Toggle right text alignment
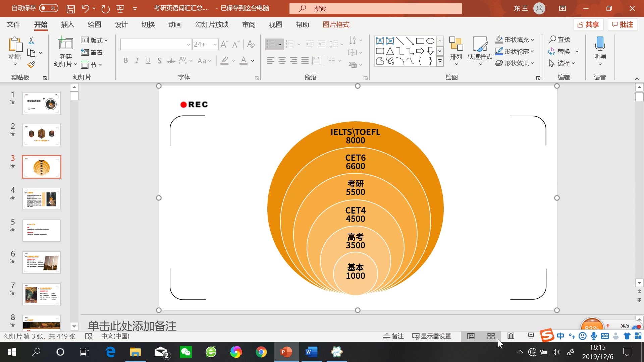 click(x=293, y=61)
